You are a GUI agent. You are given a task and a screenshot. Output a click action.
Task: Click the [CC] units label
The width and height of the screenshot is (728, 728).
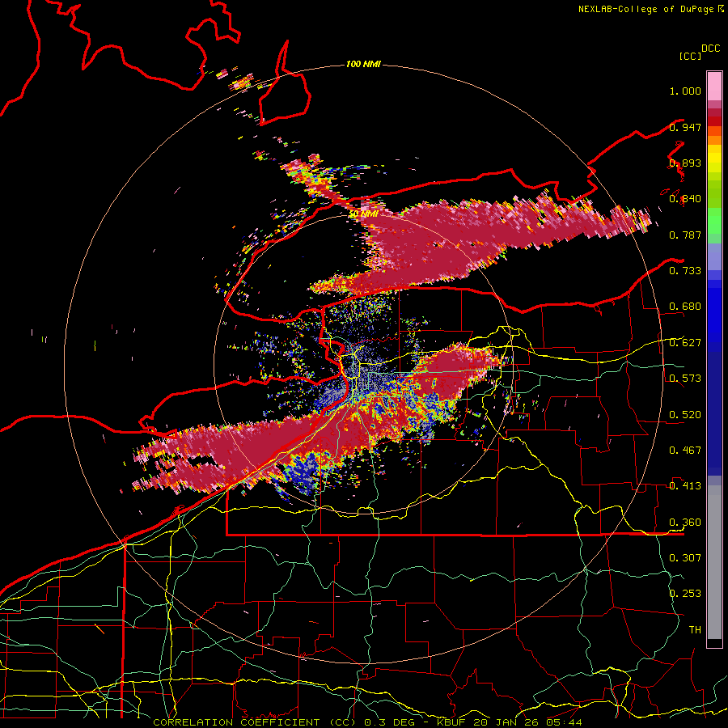point(691,56)
